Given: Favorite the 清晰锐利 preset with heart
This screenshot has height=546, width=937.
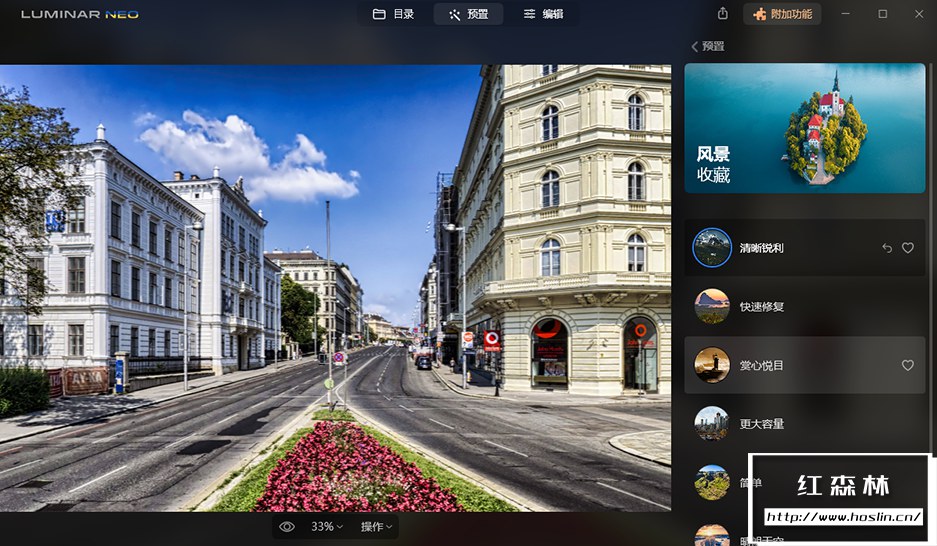Looking at the screenshot, I should [x=908, y=248].
